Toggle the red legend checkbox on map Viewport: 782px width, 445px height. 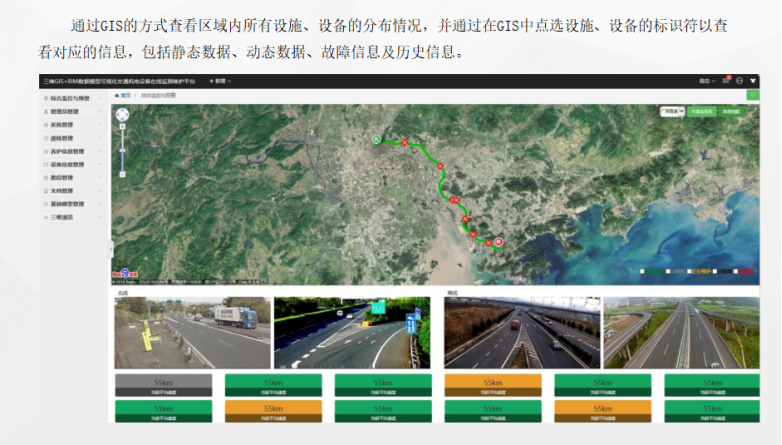point(738,271)
